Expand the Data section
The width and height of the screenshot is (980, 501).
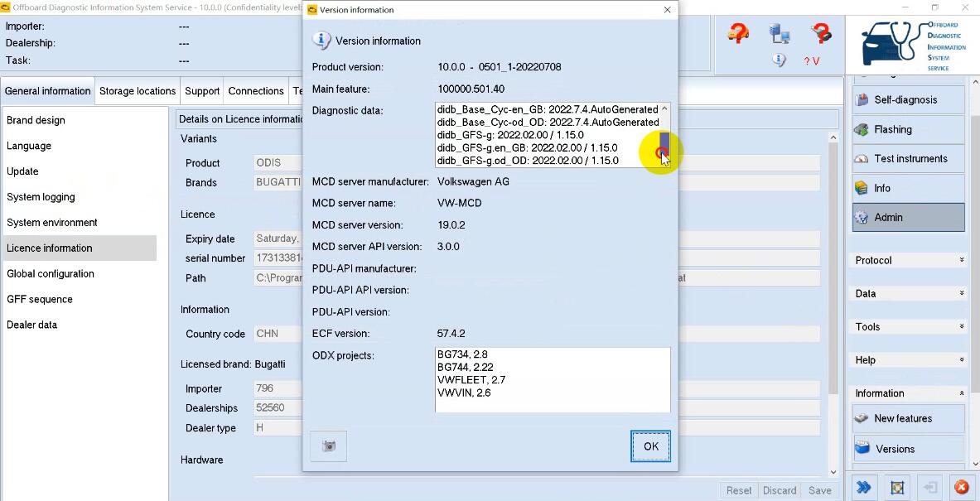(x=910, y=293)
